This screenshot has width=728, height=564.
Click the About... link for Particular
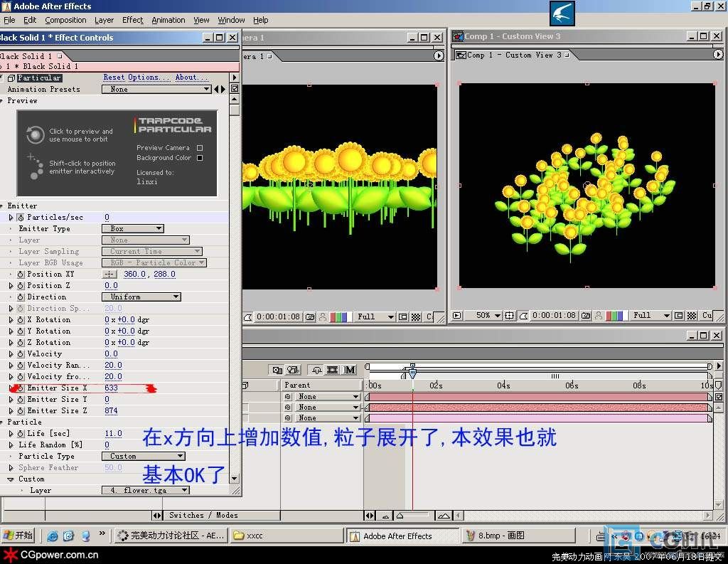[x=191, y=77]
